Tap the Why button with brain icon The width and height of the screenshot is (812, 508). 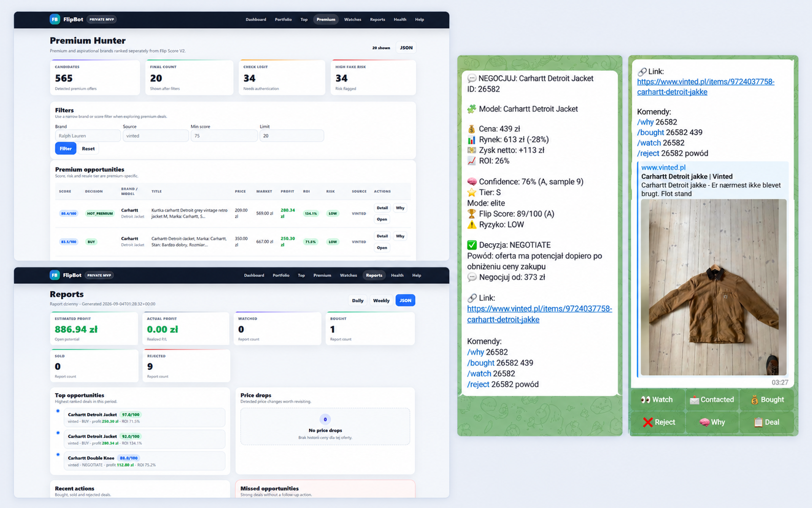tap(712, 422)
